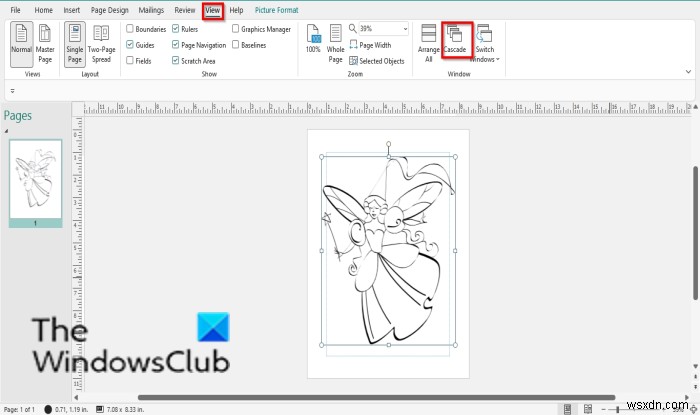The width and height of the screenshot is (700, 415).
Task: Open the Quick Access Toolbar customize arrow
Action: point(12,91)
